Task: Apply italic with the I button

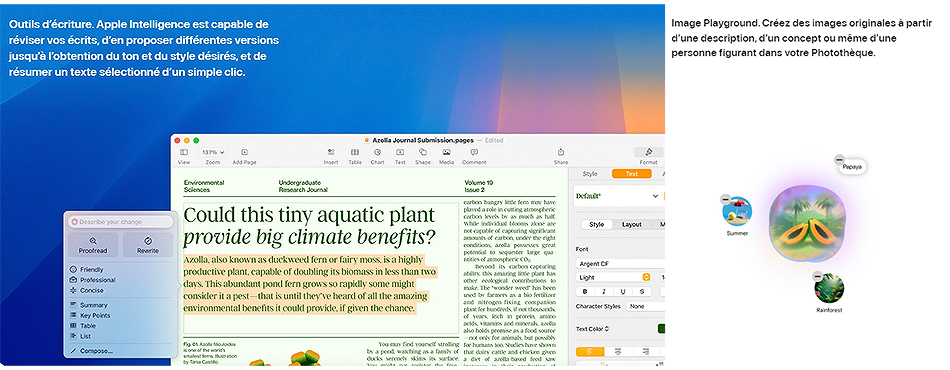Action: (603, 291)
